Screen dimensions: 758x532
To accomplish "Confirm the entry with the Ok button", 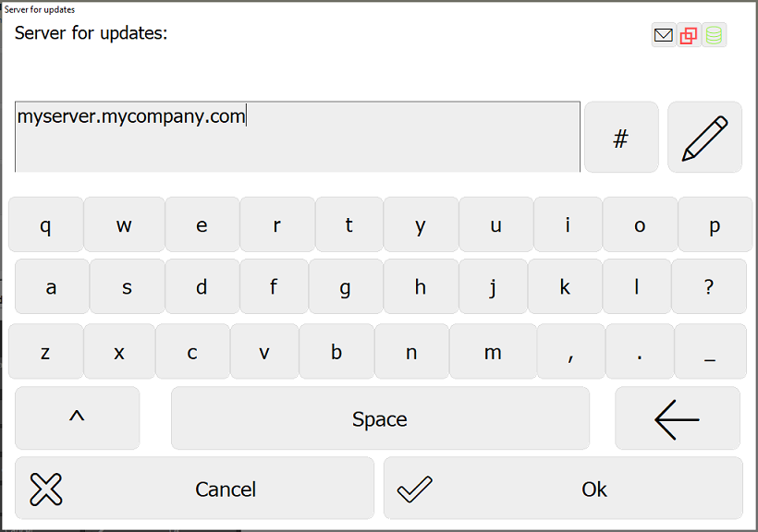I will coord(563,488).
